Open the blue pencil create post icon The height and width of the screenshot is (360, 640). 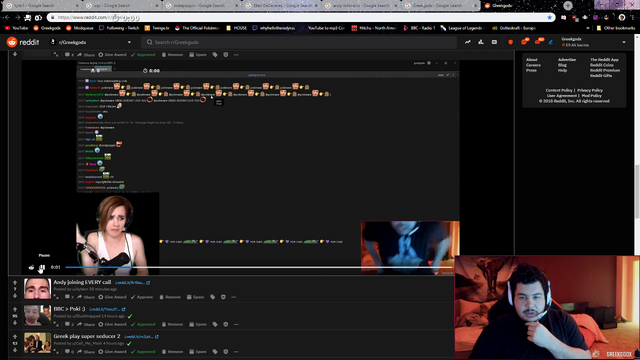click(551, 42)
